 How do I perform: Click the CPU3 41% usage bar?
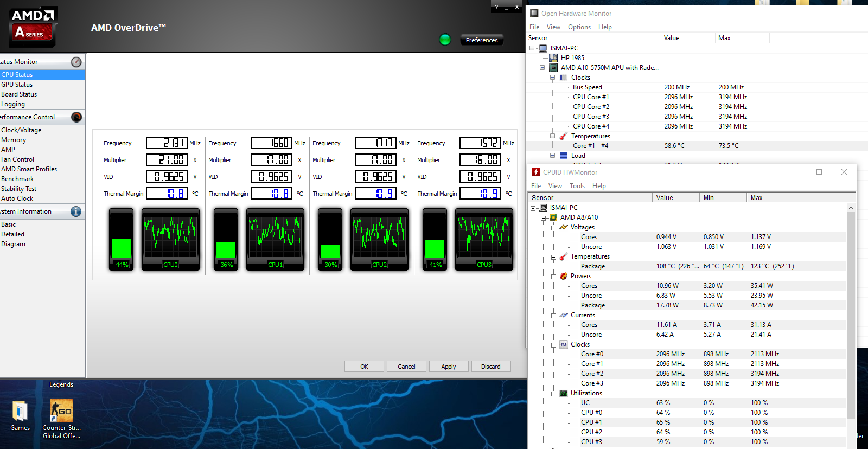click(435, 239)
